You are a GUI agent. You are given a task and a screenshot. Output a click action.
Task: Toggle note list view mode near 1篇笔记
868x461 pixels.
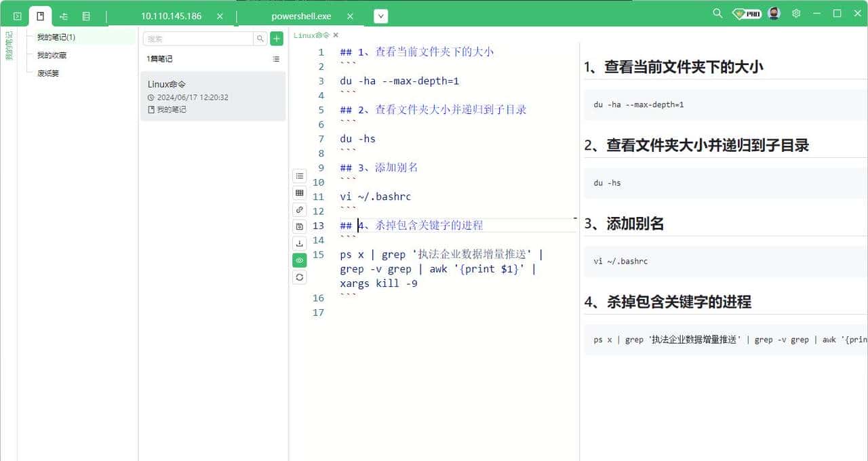pyautogui.click(x=275, y=59)
